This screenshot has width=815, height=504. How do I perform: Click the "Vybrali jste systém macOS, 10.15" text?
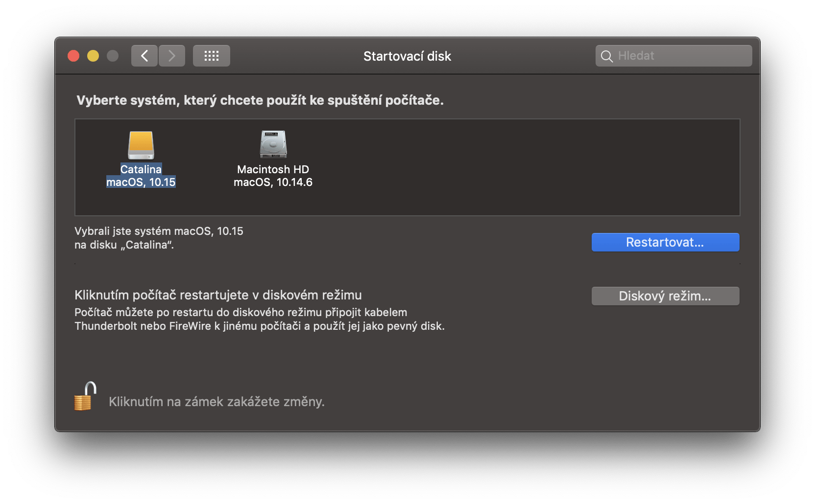pyautogui.click(x=159, y=231)
